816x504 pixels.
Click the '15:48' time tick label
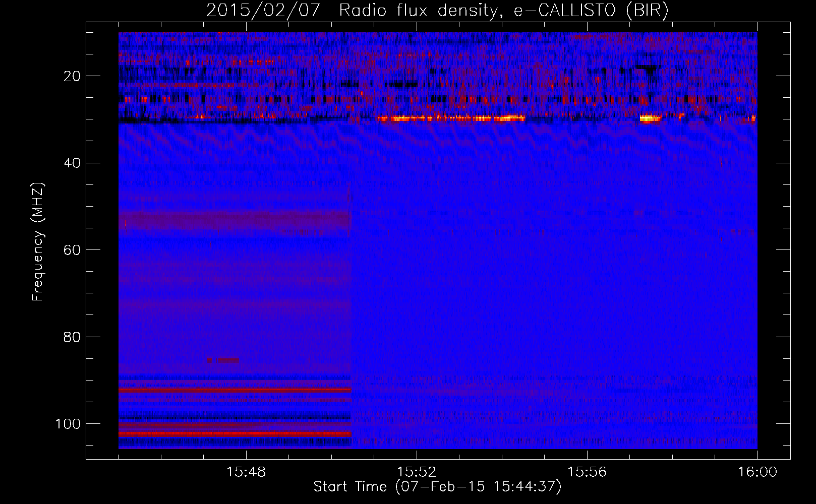pos(246,472)
